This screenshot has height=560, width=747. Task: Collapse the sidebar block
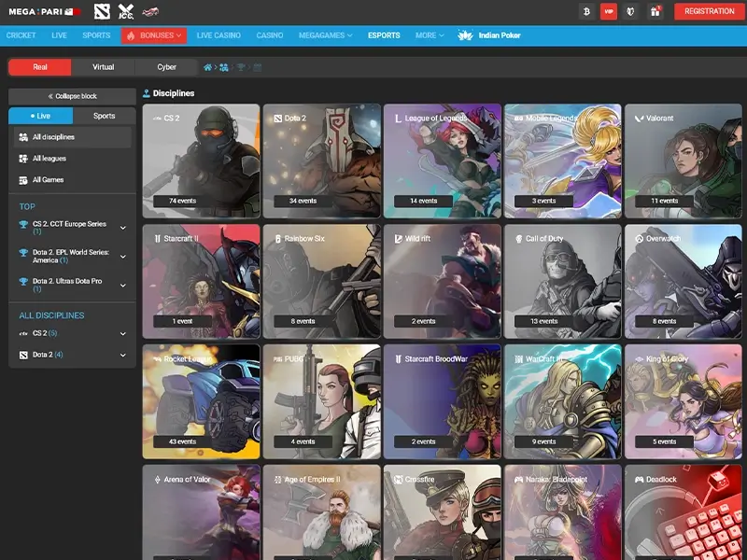[x=73, y=96]
